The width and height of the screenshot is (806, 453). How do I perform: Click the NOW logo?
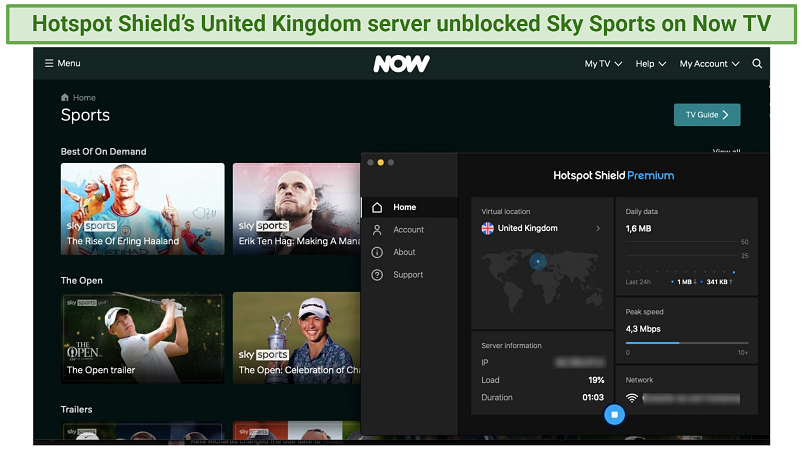point(401,64)
